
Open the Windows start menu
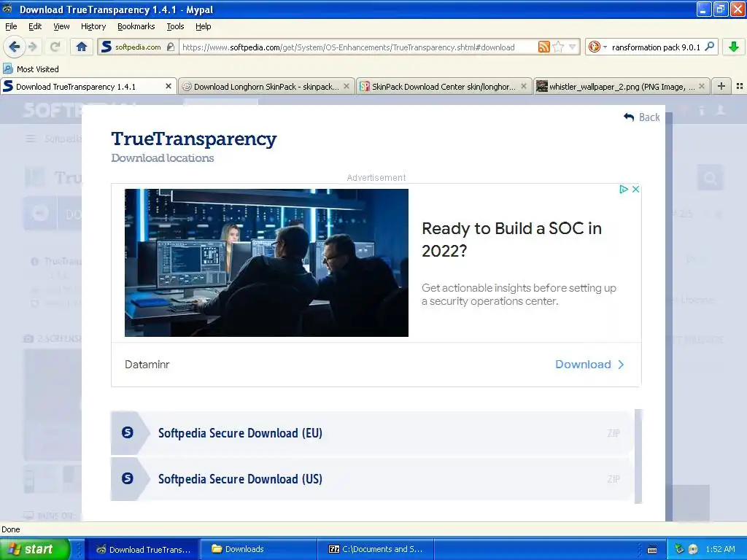[35, 549]
